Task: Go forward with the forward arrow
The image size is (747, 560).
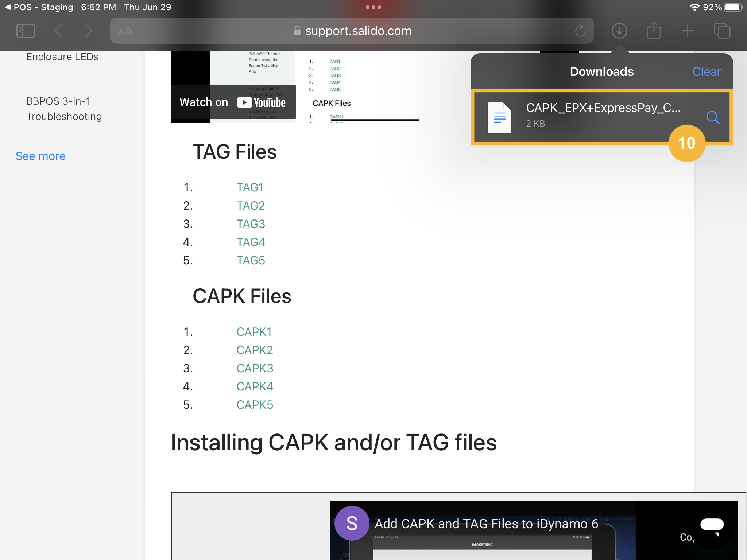Action: click(88, 31)
